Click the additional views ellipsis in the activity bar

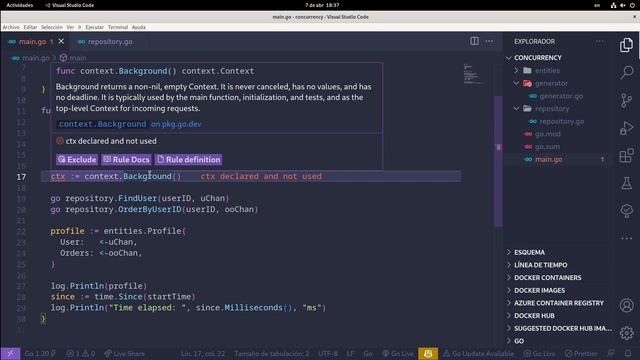627,238
